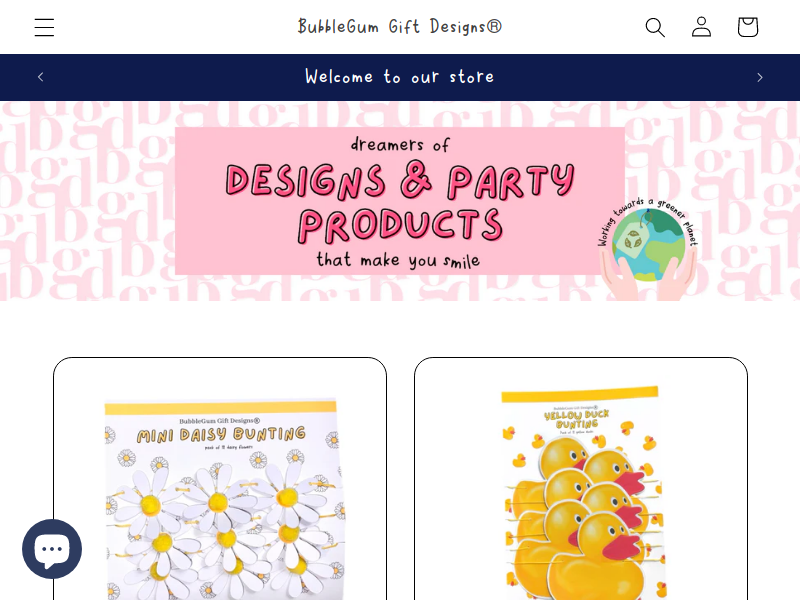Click the Designs & Party Products banner
This screenshot has height=600, width=800.
tap(401, 203)
